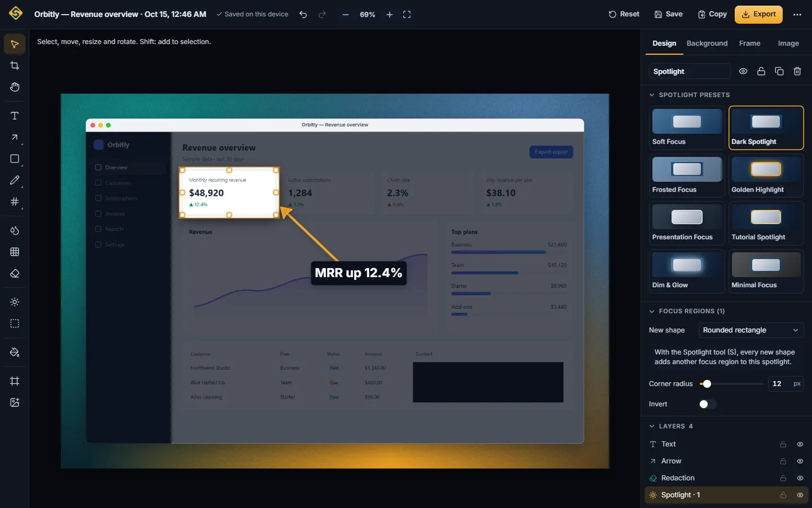Hide the Arrow layer
Viewport: 812px width, 508px height.
(x=800, y=461)
